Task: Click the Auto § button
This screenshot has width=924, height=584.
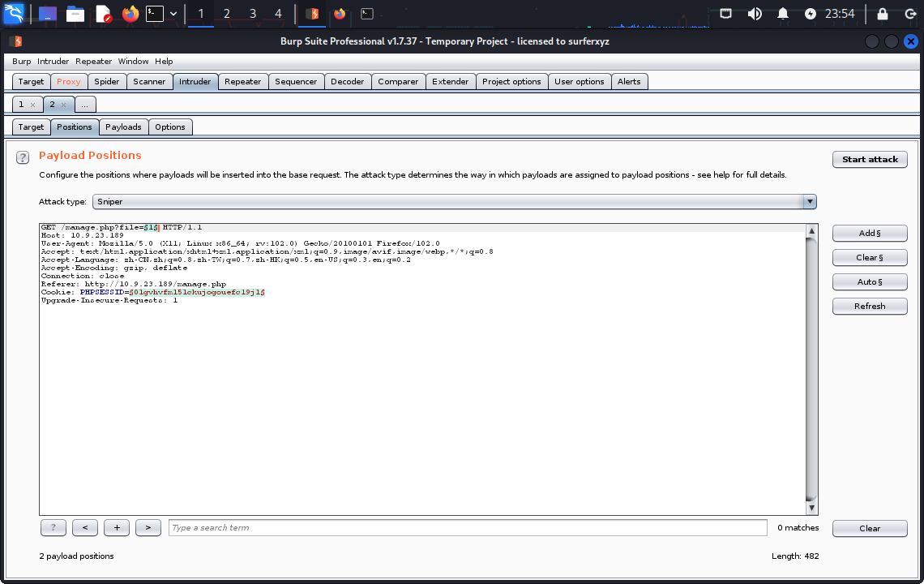Action: click(870, 282)
